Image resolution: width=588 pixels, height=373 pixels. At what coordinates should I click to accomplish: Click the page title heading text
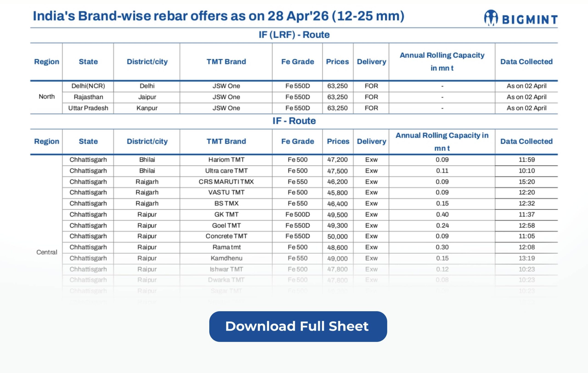pos(218,16)
